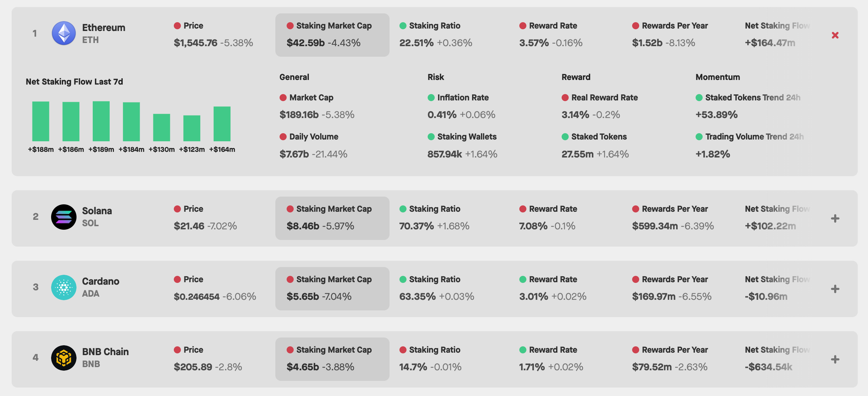The width and height of the screenshot is (868, 396).
Task: Open the Solana name link
Action: tap(97, 211)
